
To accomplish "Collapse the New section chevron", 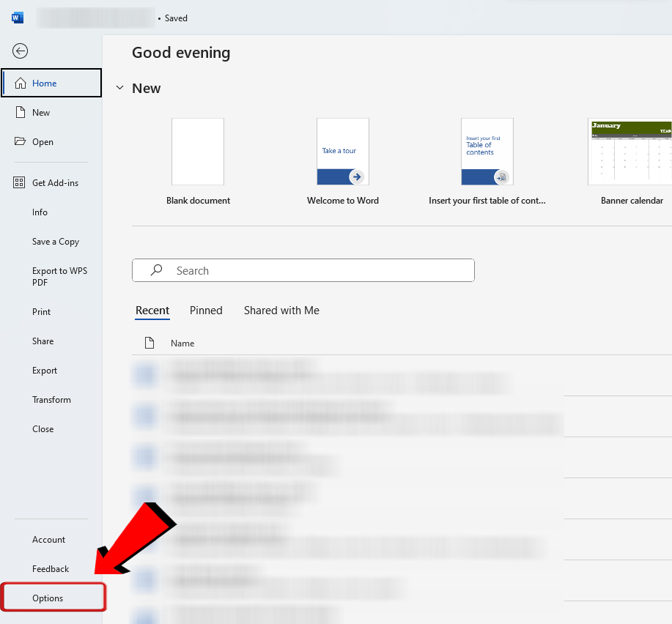I will pos(119,88).
